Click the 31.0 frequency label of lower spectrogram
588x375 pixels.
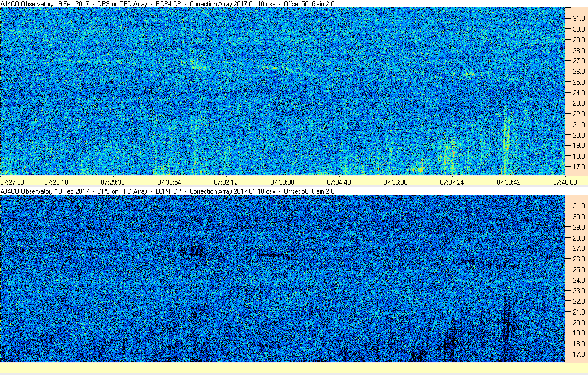pos(578,206)
